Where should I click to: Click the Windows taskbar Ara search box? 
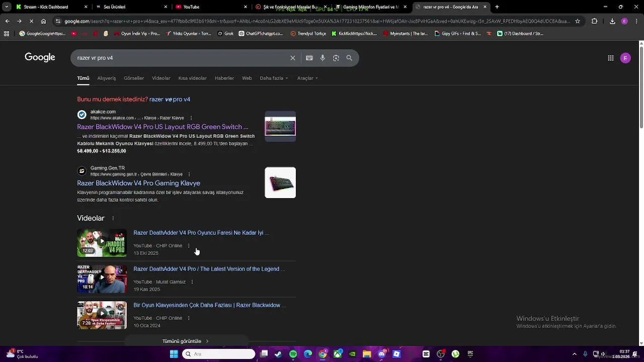tap(218, 354)
